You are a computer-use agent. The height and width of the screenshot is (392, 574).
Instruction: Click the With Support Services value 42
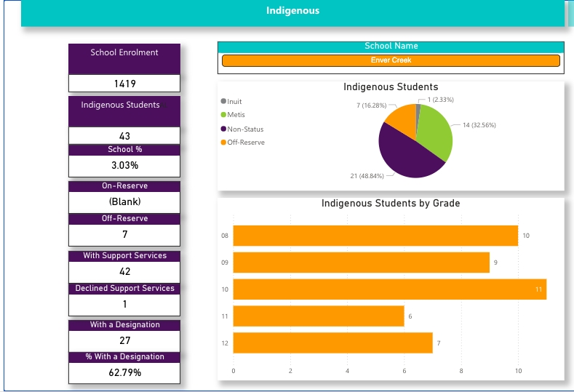pyautogui.click(x=124, y=271)
